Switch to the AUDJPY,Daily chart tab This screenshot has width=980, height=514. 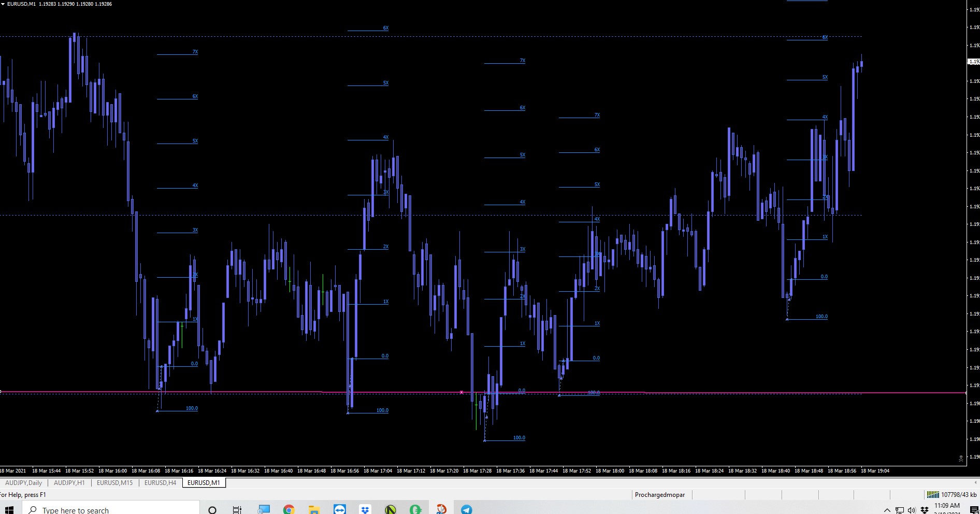coord(24,483)
